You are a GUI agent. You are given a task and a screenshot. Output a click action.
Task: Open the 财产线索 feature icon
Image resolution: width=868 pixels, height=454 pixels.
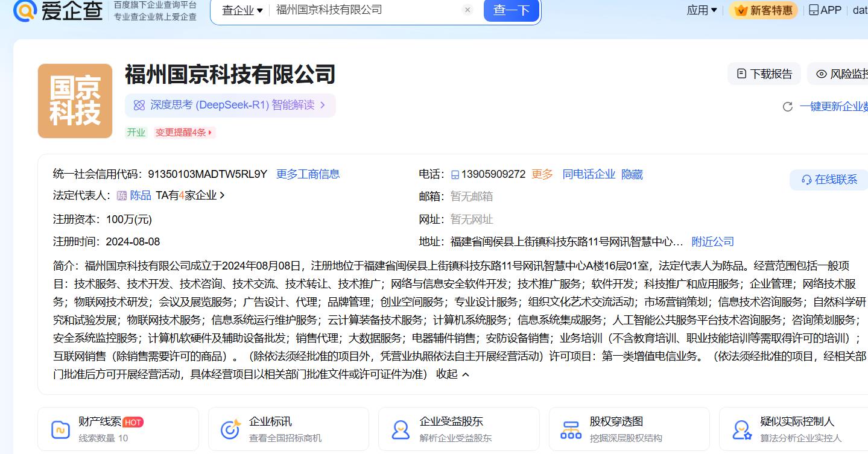[60, 429]
